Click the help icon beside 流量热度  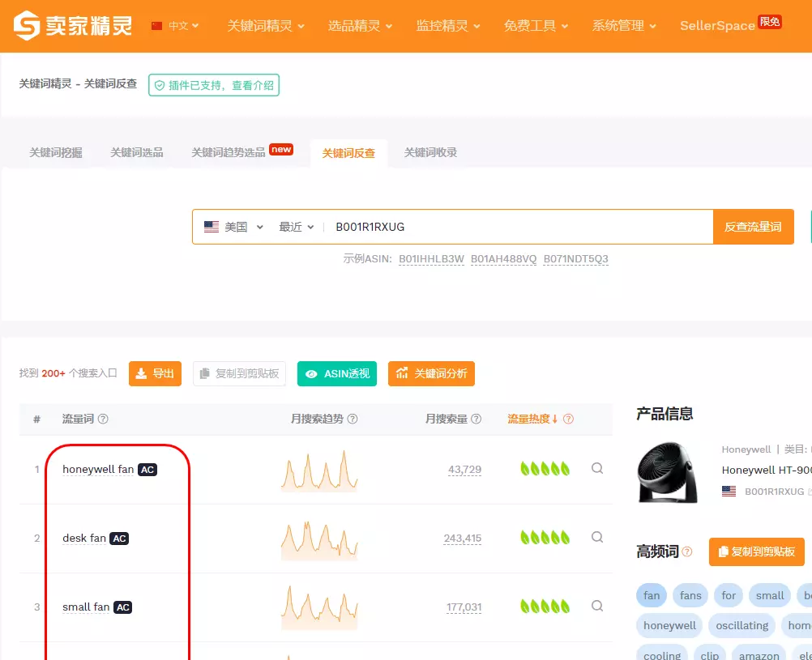click(x=569, y=419)
